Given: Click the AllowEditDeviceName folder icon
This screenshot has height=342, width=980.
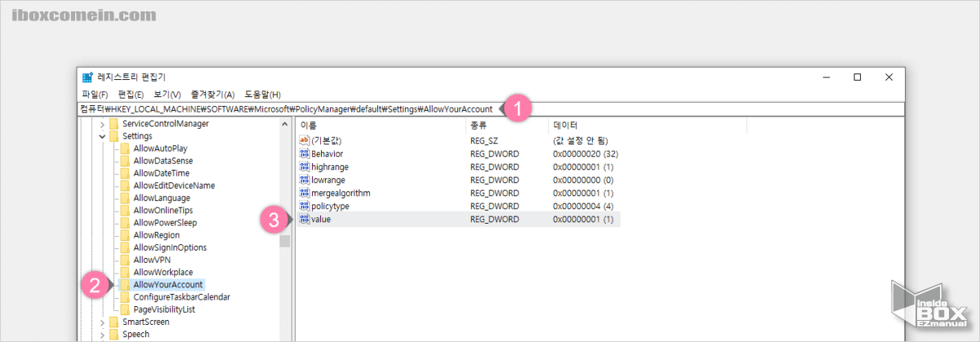Looking at the screenshot, I should (125, 185).
